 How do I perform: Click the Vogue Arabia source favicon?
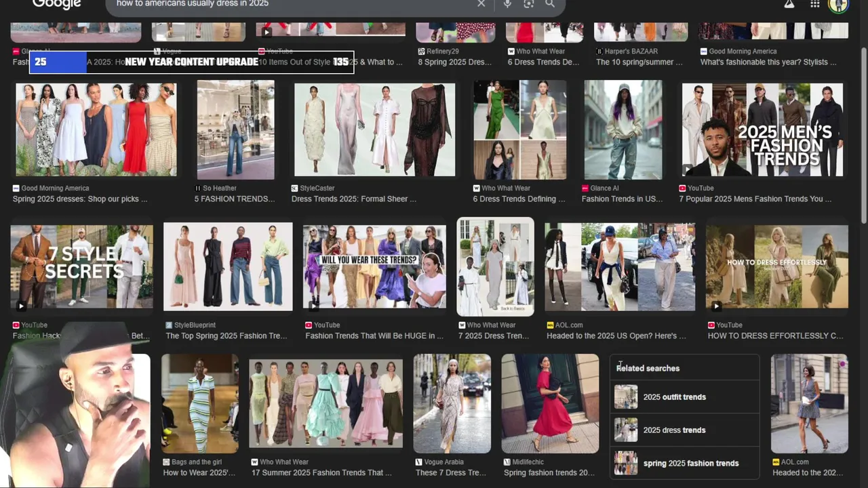419,462
